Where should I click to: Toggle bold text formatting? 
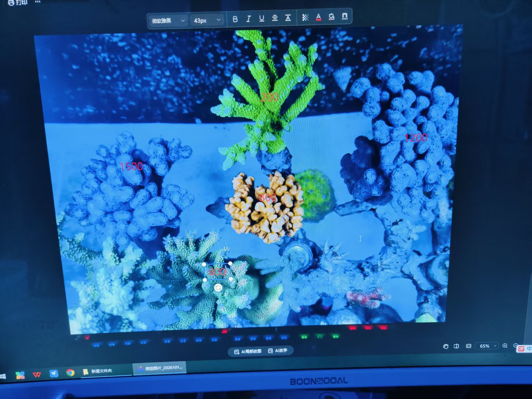pos(235,19)
